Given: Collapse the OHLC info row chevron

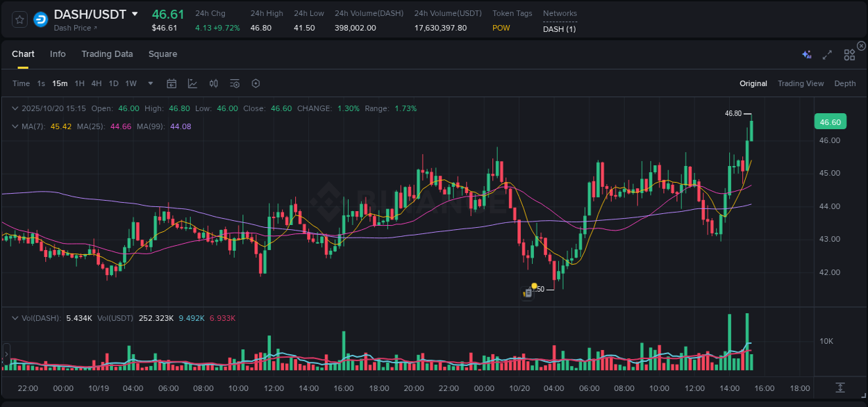Looking at the screenshot, I should point(15,108).
